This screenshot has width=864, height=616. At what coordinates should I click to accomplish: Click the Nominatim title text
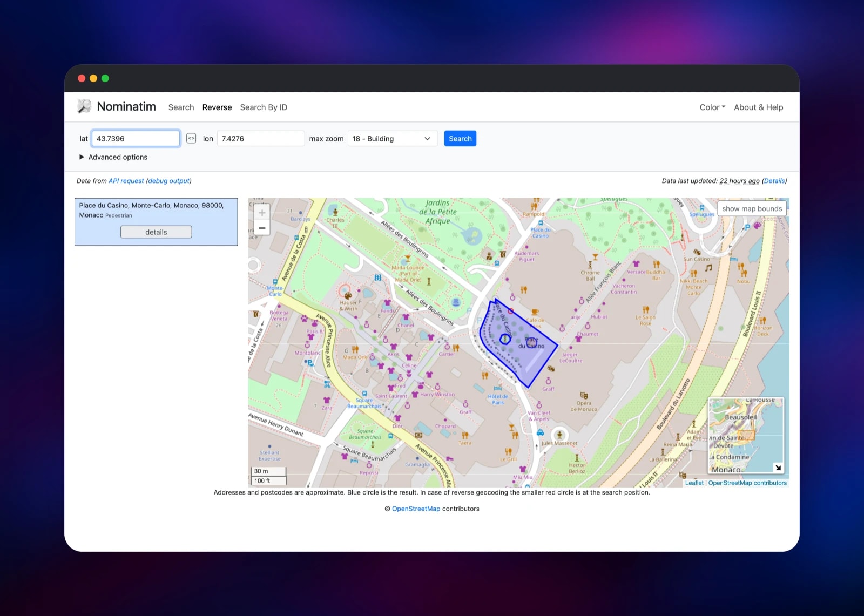tap(126, 106)
